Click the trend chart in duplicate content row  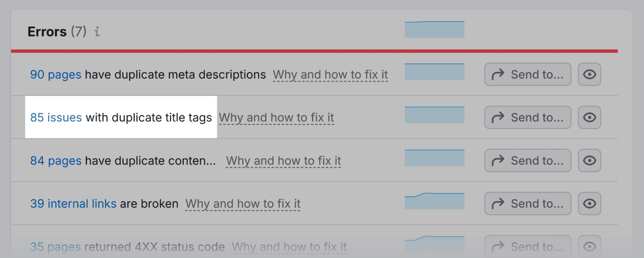434,158
